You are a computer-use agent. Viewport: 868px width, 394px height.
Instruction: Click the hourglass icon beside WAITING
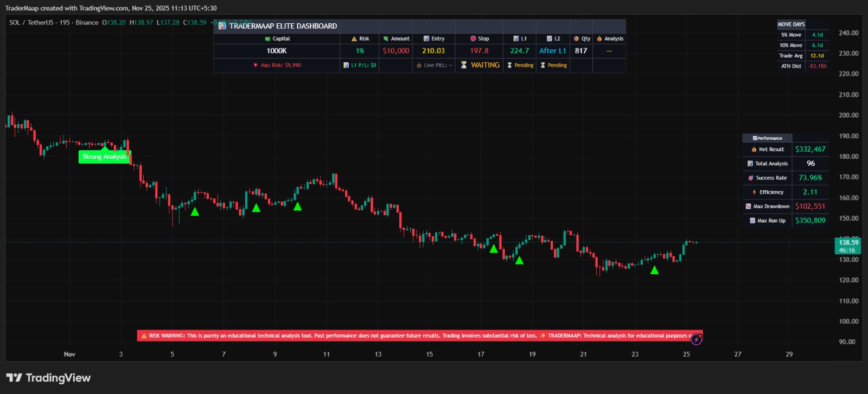pyautogui.click(x=464, y=65)
